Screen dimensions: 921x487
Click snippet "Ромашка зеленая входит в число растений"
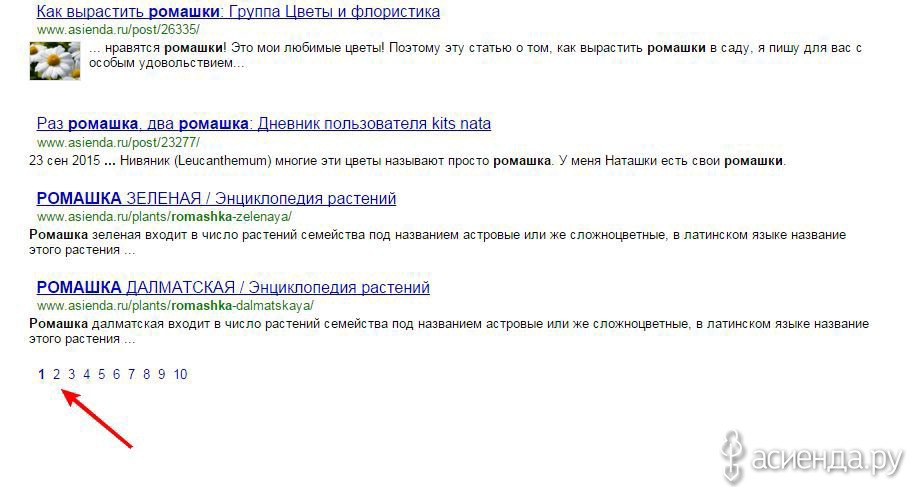[438, 243]
